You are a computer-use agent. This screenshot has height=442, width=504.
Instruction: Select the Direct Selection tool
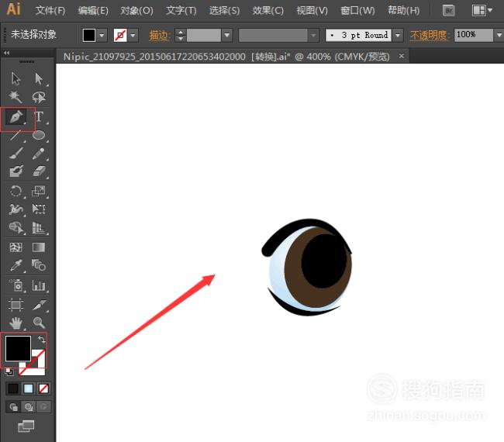39,78
